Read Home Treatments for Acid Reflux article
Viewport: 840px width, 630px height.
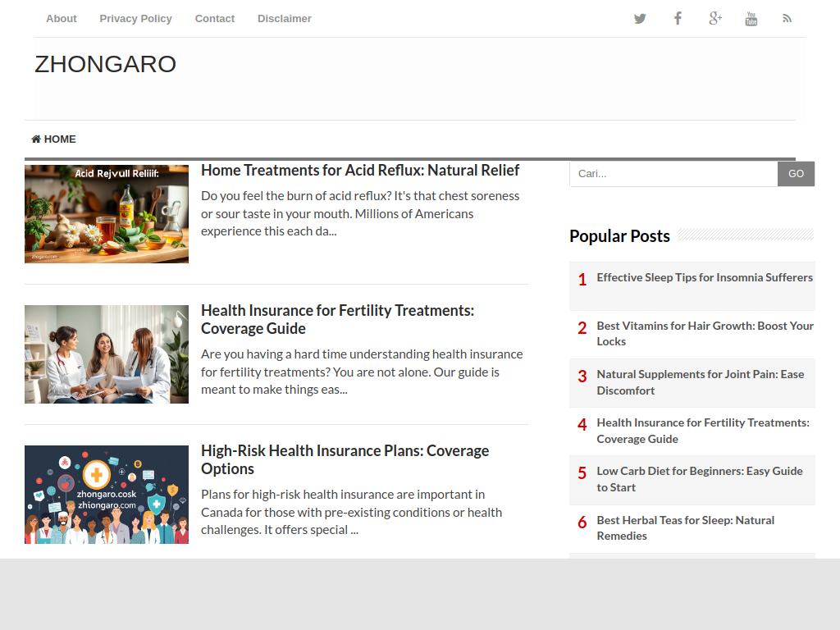[x=360, y=171]
